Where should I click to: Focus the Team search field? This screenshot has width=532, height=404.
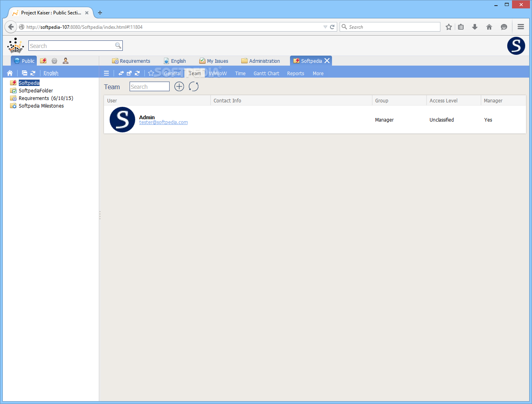[150, 86]
